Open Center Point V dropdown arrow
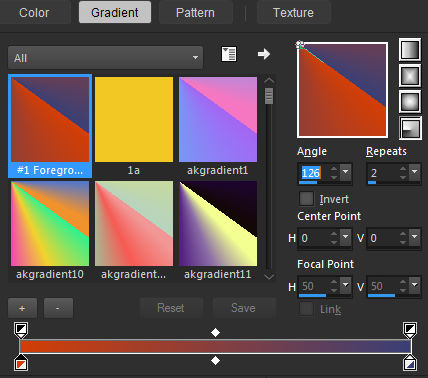This screenshot has height=378, width=428. click(415, 237)
